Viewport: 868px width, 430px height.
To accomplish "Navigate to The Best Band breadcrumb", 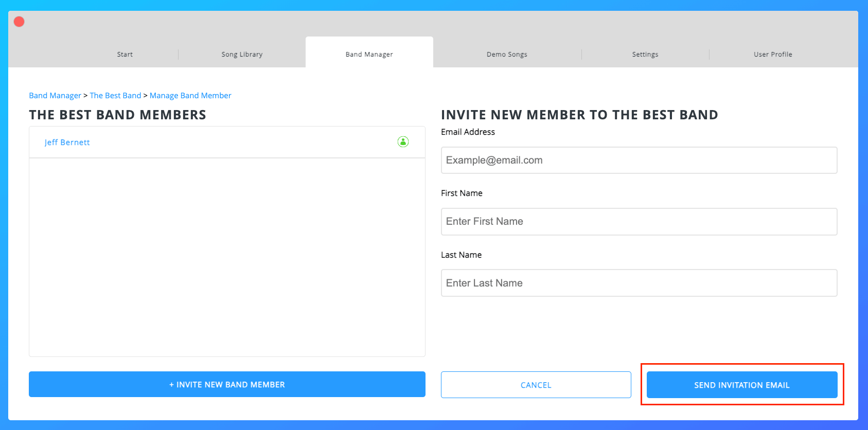I will coord(115,96).
